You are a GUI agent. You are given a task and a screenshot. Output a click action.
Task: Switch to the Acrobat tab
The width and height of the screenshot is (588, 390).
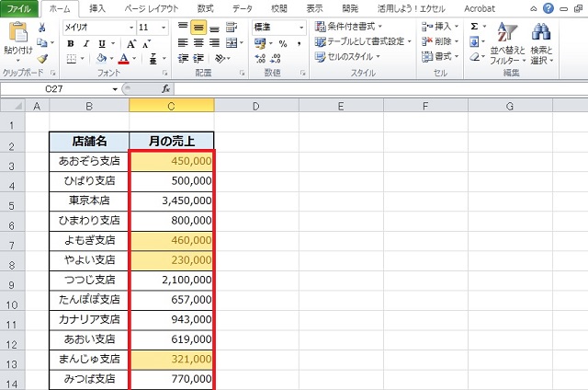tap(480, 8)
